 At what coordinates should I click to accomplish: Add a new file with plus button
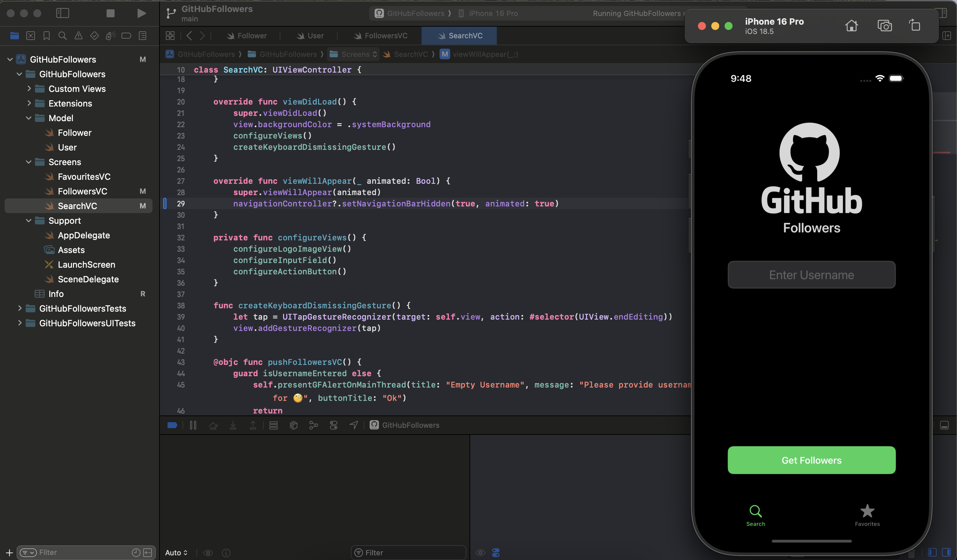click(x=10, y=553)
